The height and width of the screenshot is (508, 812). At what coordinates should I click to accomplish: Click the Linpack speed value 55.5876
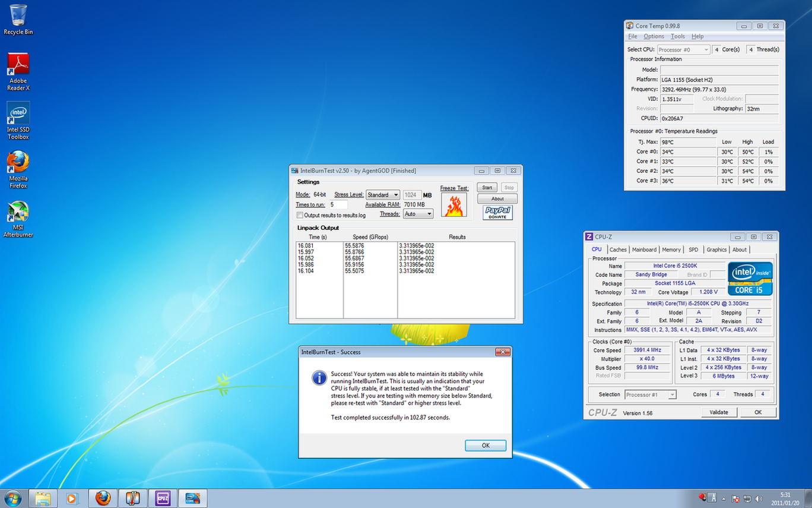[354, 245]
